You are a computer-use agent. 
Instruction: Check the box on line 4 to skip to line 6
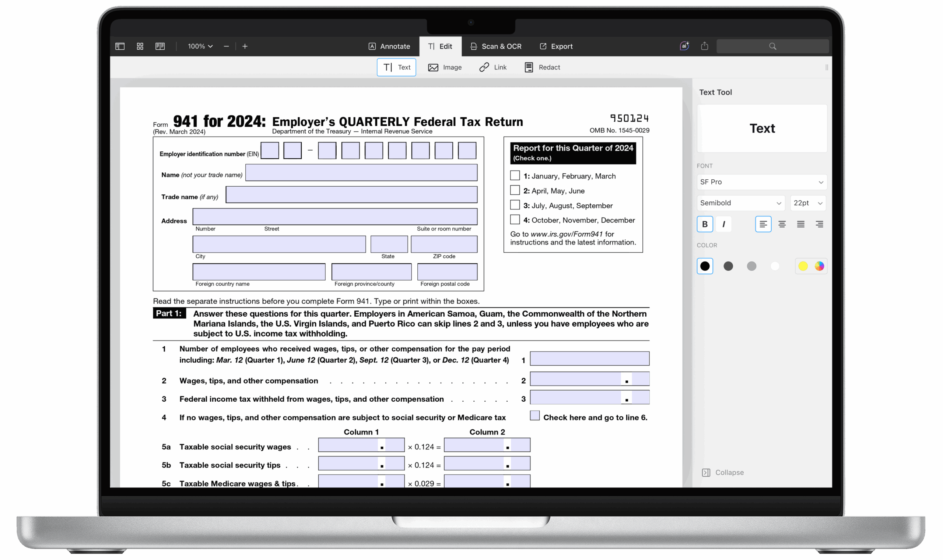pyautogui.click(x=534, y=415)
